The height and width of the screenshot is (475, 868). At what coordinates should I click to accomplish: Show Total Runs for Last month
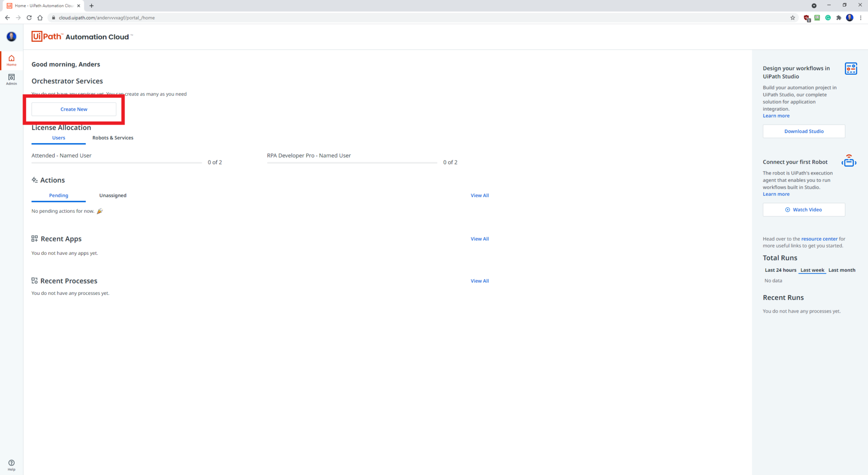(x=842, y=270)
